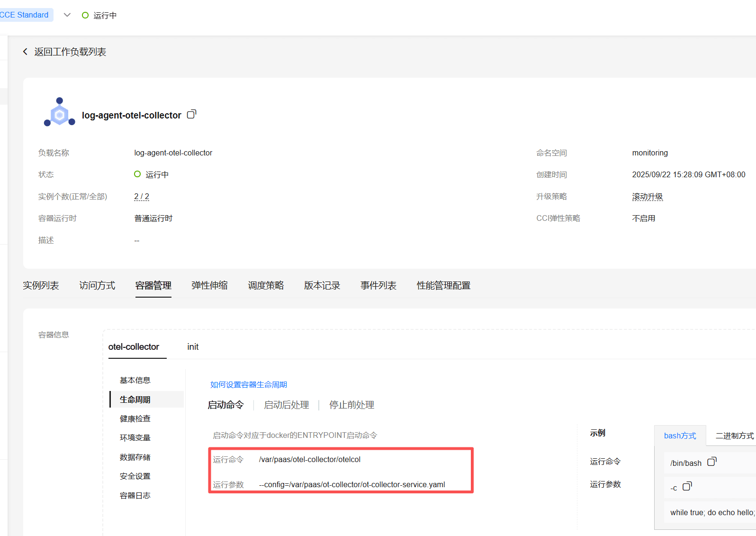Switch to 停止前处理 lifecycle section
This screenshot has height=536, width=756.
pyautogui.click(x=351, y=405)
